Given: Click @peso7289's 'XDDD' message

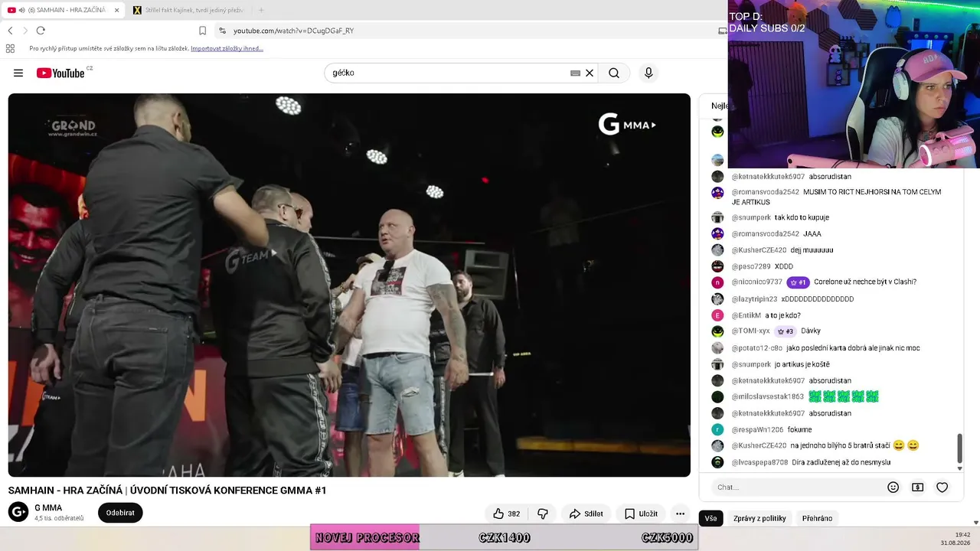Looking at the screenshot, I should click(783, 266).
